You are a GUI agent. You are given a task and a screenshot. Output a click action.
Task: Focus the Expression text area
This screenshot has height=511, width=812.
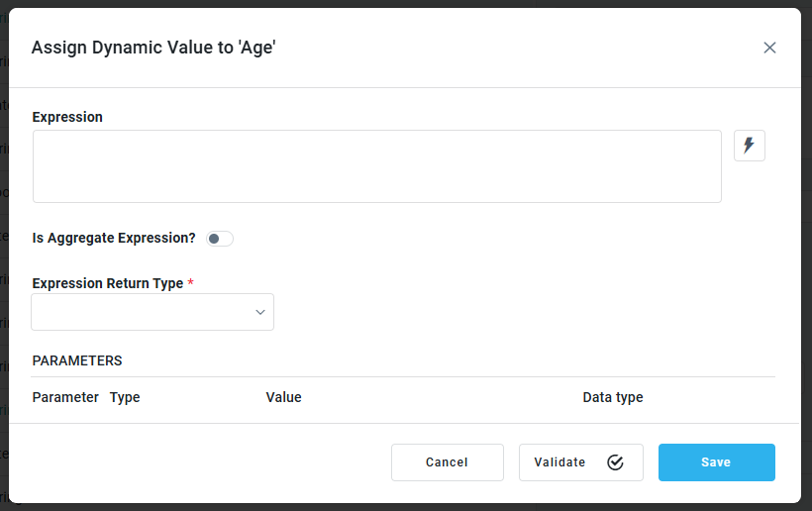click(x=376, y=166)
